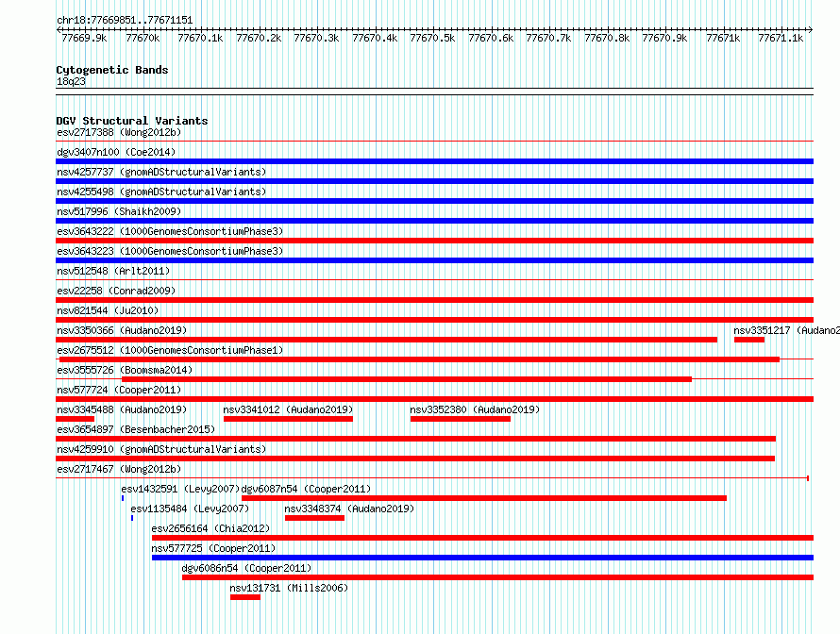Viewport: 840px width, 634px height.
Task: Select the red bar under nsv3348374
Action: (314, 518)
